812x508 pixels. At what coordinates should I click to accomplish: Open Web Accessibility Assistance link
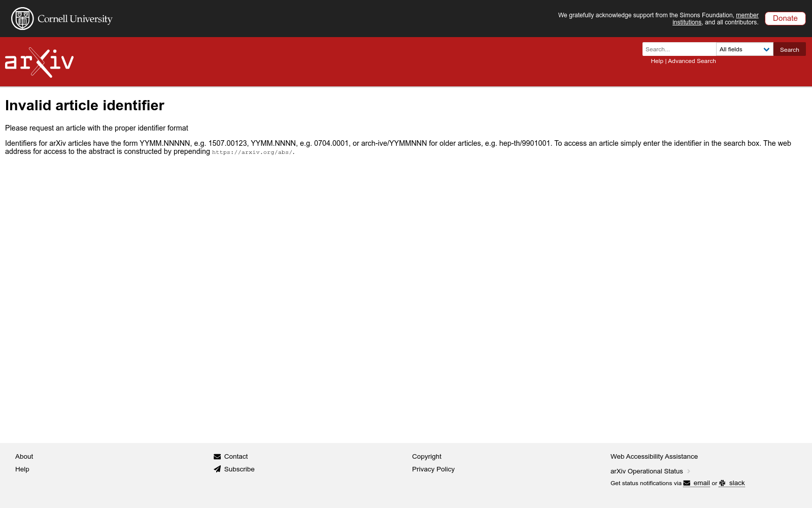click(654, 457)
